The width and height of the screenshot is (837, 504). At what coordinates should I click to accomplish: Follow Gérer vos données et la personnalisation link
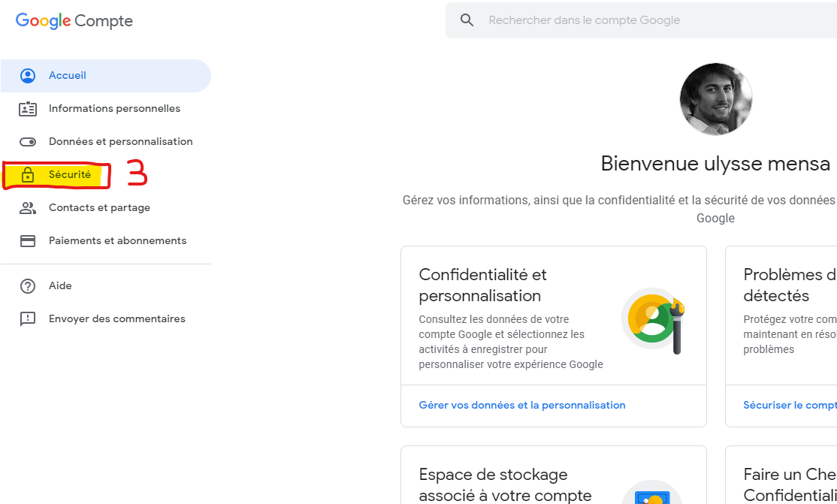(522, 406)
